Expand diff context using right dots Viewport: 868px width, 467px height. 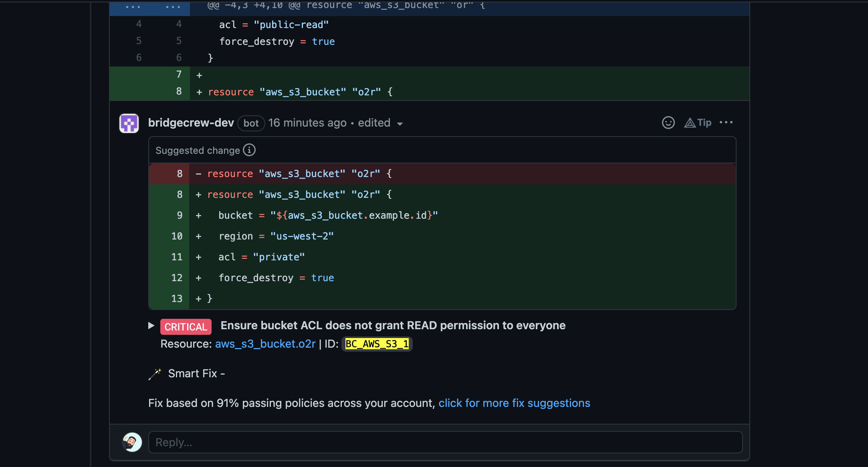pyautogui.click(x=173, y=7)
